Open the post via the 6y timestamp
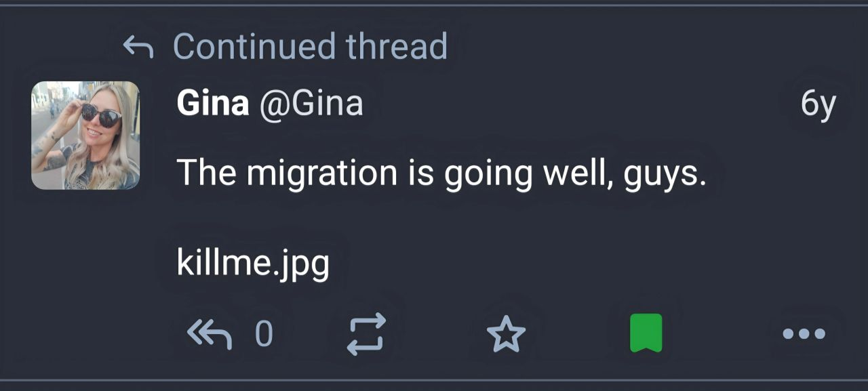Image resolution: width=868 pixels, height=391 pixels. tap(818, 104)
